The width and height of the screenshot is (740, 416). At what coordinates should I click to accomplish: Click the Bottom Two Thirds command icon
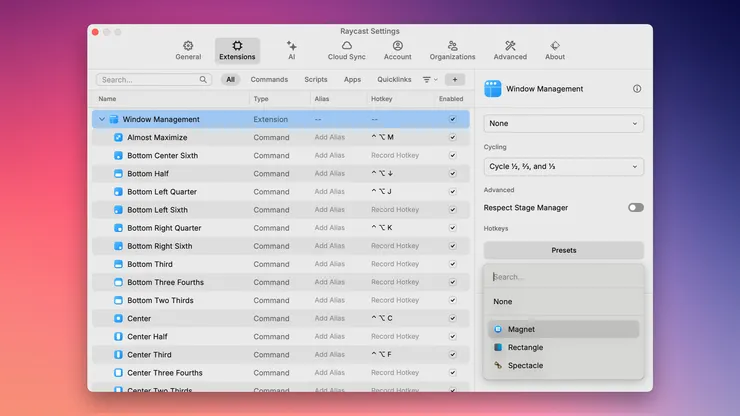(118, 300)
